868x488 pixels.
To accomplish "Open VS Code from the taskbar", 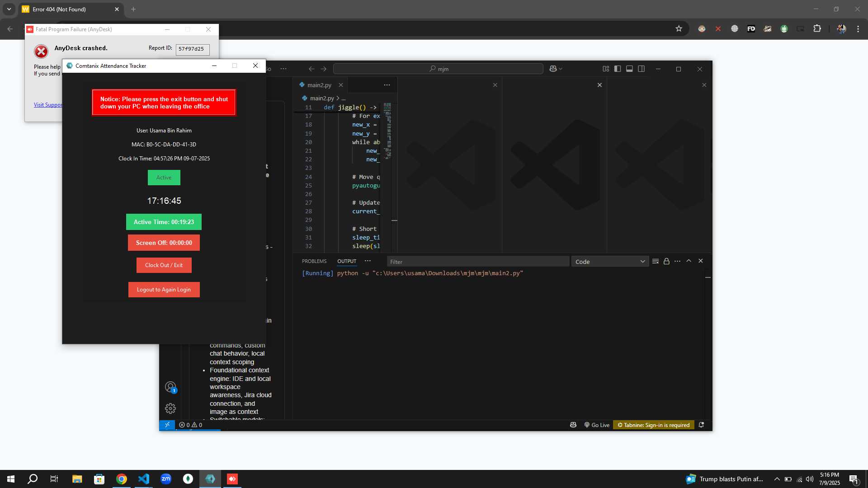I will tap(144, 479).
